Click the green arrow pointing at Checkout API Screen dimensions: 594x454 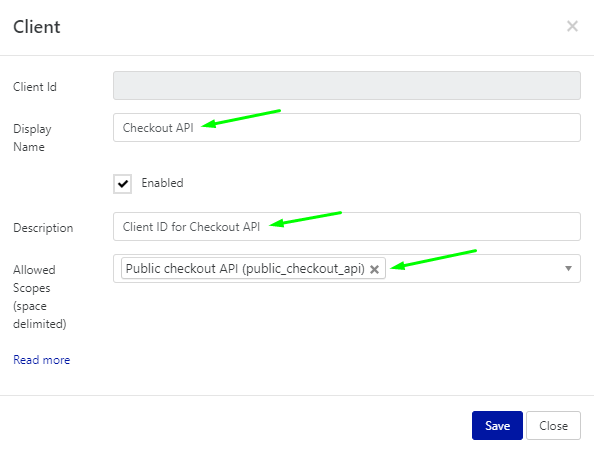pos(241,119)
